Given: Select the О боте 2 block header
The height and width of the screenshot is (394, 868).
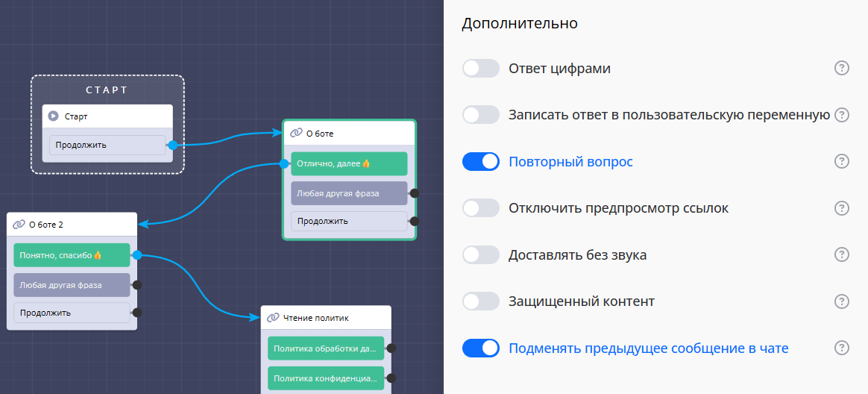Looking at the screenshot, I should pos(72,224).
